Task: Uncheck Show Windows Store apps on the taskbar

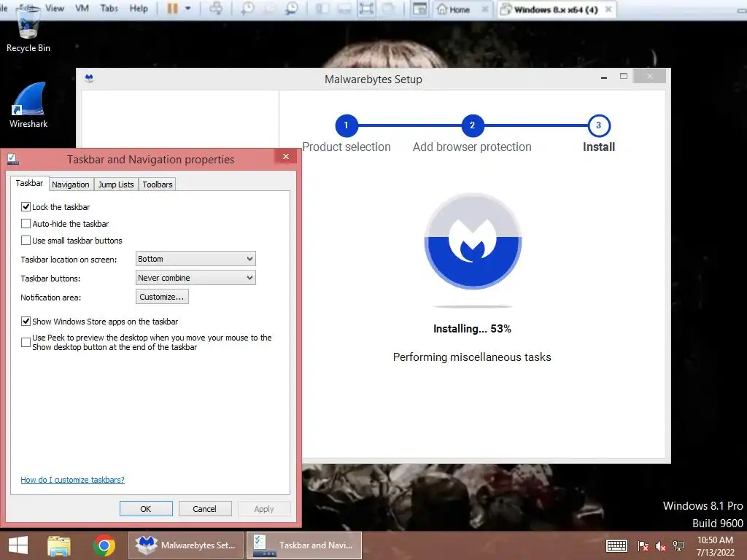Action: point(26,322)
